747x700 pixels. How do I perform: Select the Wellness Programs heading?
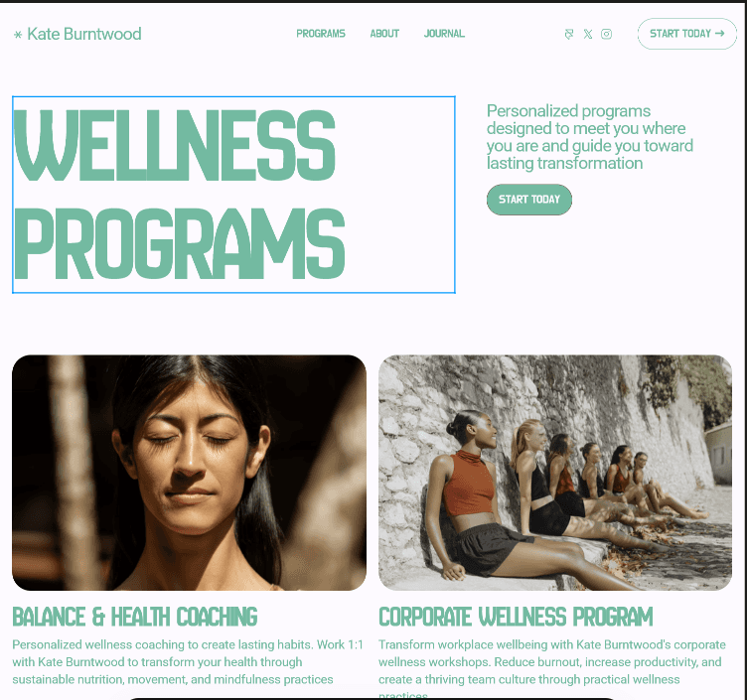click(233, 195)
